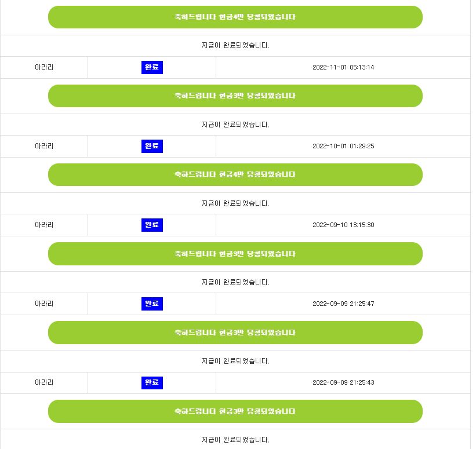This screenshot has width=476, height=449.
Task: Click the timestamp 2022-10-01 01:29:25
Action: [x=343, y=146]
